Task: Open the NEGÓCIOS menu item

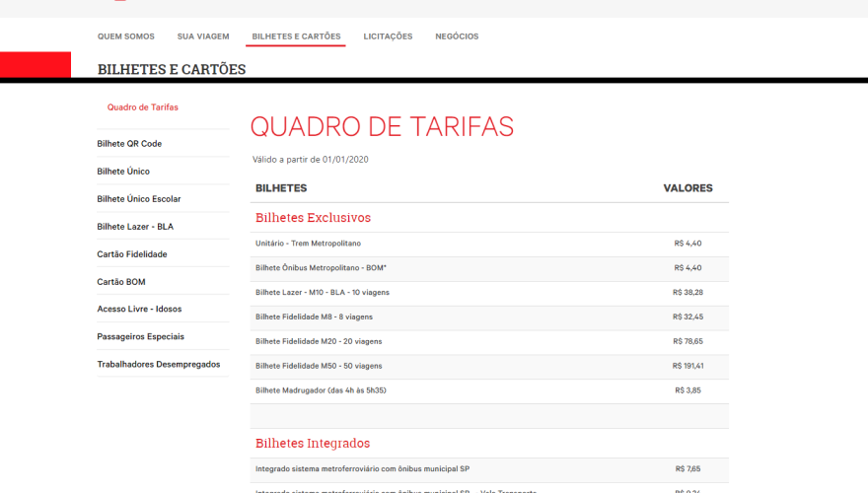Action: click(x=457, y=36)
